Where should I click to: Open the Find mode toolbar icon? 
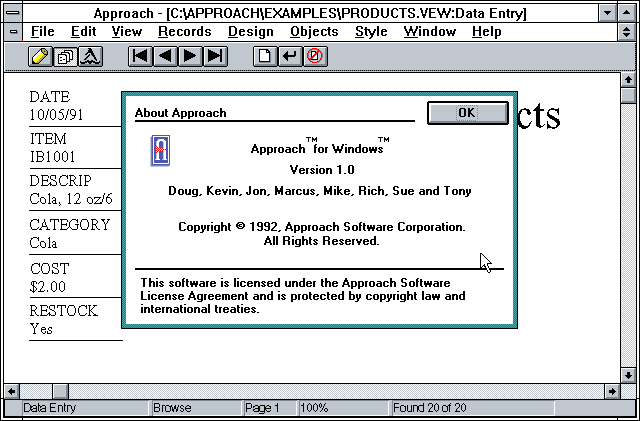[90, 56]
